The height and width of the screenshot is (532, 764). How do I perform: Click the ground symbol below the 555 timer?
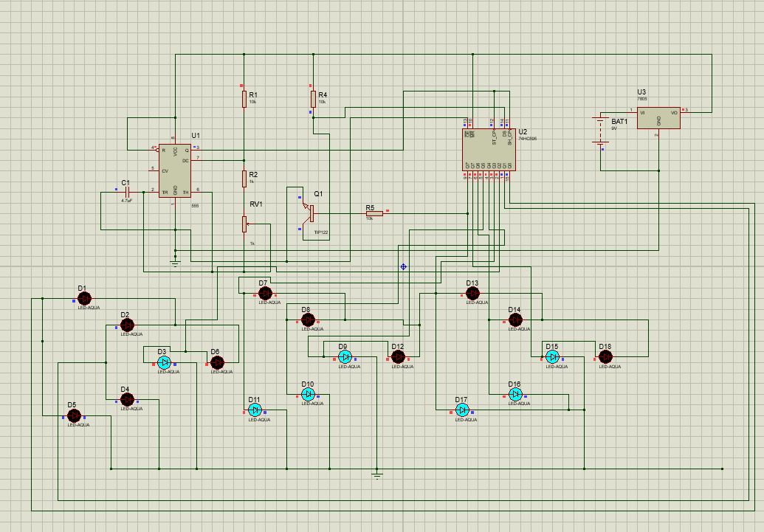coord(175,263)
